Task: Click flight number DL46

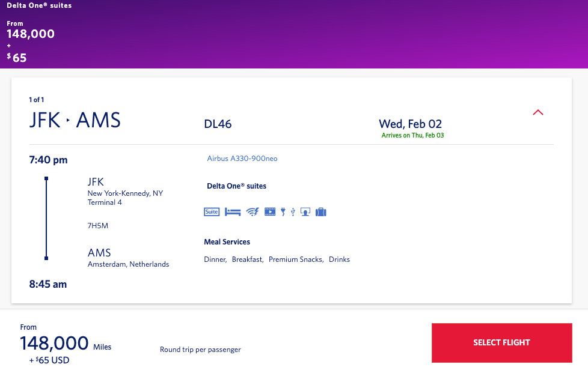Action: coord(218,124)
